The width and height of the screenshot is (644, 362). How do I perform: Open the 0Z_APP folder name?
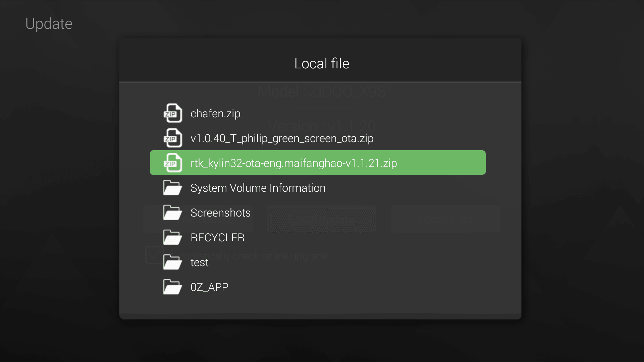coord(209,287)
